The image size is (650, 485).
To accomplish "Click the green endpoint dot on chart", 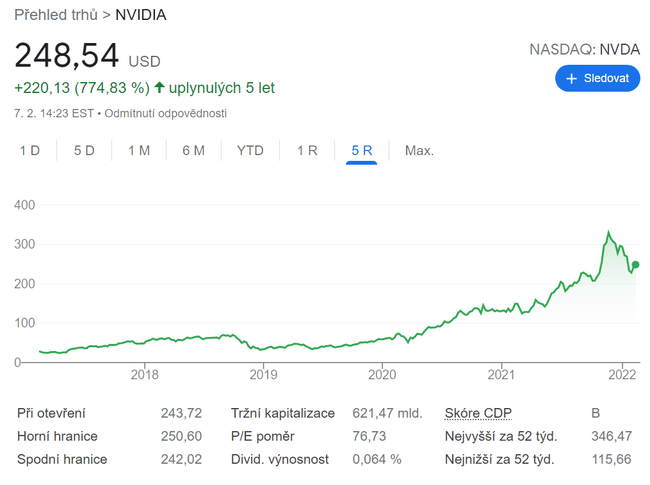I will pyautogui.click(x=636, y=265).
